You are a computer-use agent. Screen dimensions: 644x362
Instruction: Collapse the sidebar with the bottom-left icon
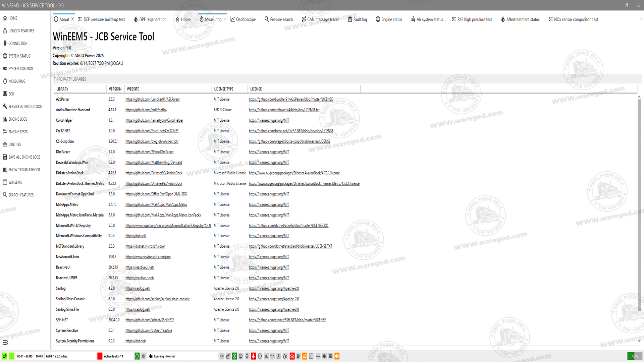[6, 343]
